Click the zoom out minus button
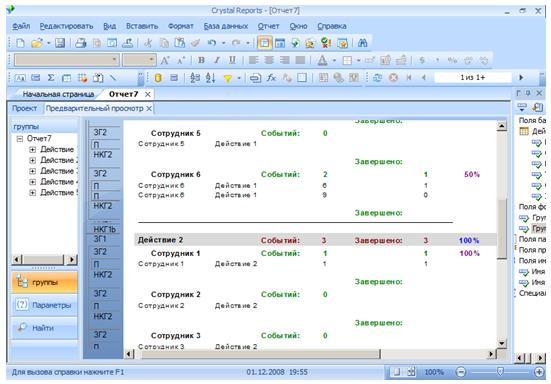The height and width of the screenshot is (384, 551). [x=461, y=372]
